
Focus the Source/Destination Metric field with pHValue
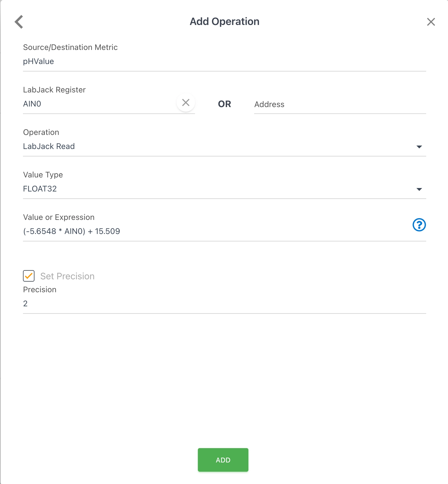click(224, 61)
